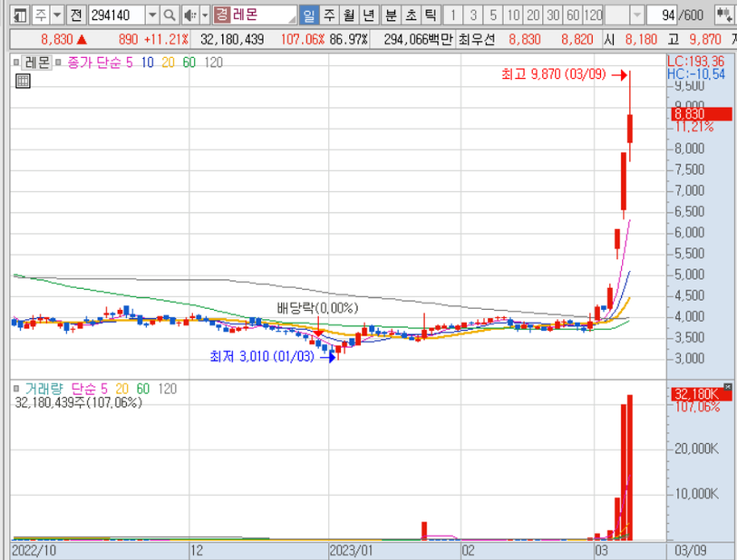Click the price MA 5 legend value
Screen dimensions: 737x560
point(130,63)
